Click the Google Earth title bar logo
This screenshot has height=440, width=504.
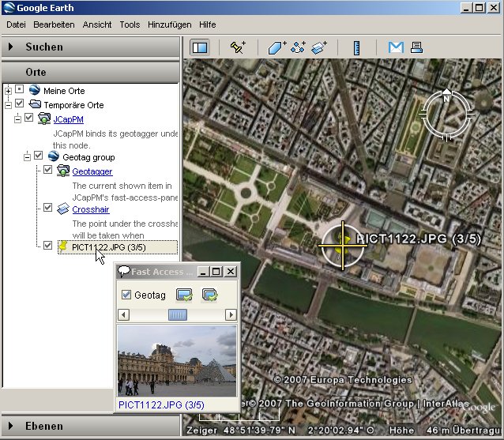click(9, 7)
